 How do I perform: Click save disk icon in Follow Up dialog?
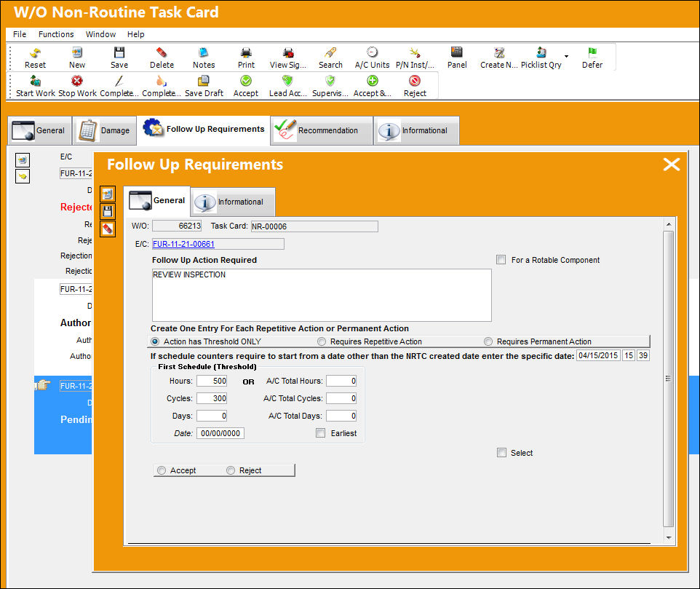point(108,211)
